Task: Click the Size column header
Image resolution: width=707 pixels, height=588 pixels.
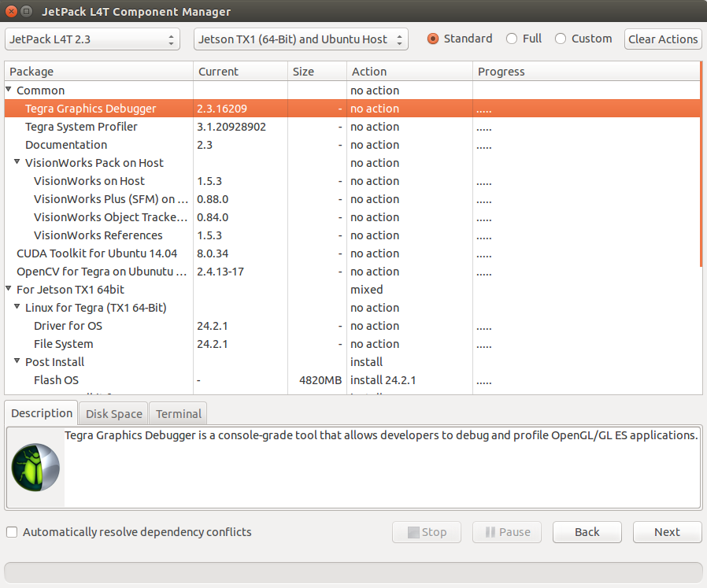Action: tap(317, 72)
